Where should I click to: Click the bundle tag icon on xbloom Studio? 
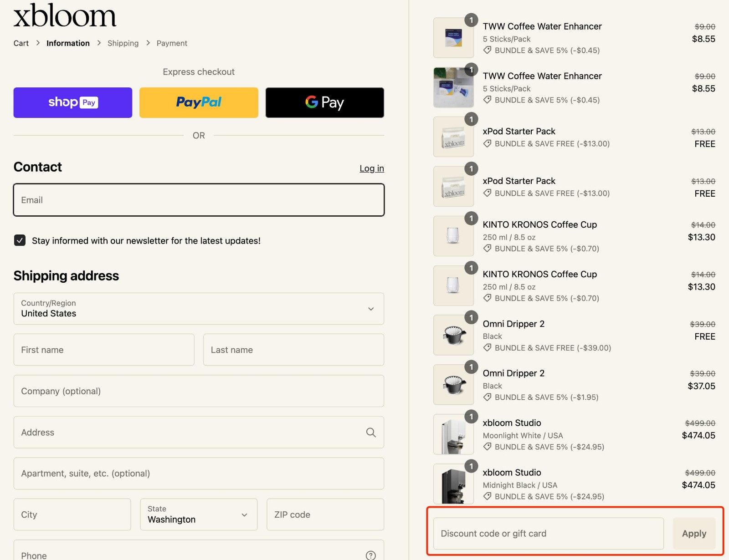(x=487, y=447)
